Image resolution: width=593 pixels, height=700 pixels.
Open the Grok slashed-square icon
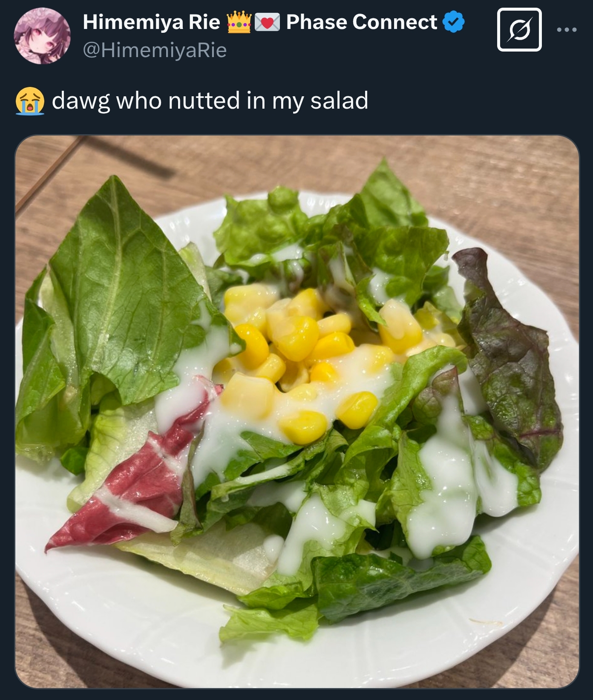tap(519, 30)
